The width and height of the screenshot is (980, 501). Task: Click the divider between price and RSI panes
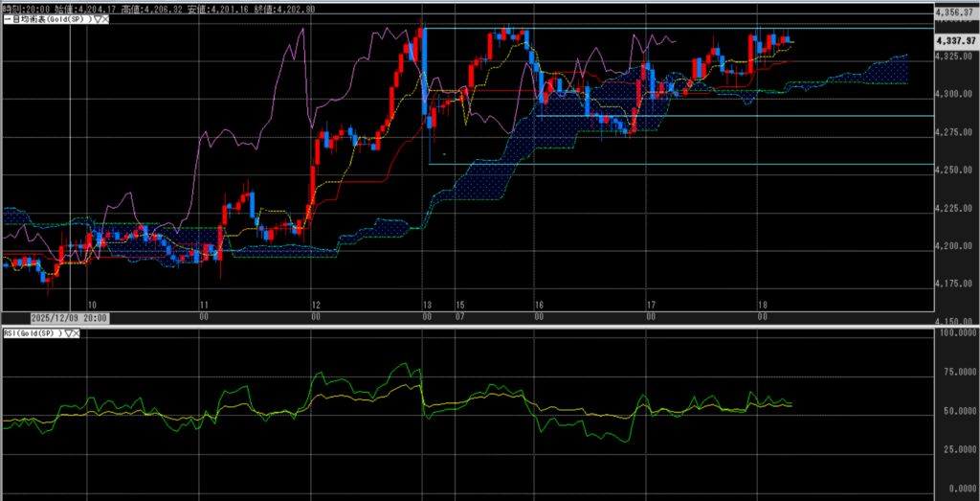(x=479, y=326)
